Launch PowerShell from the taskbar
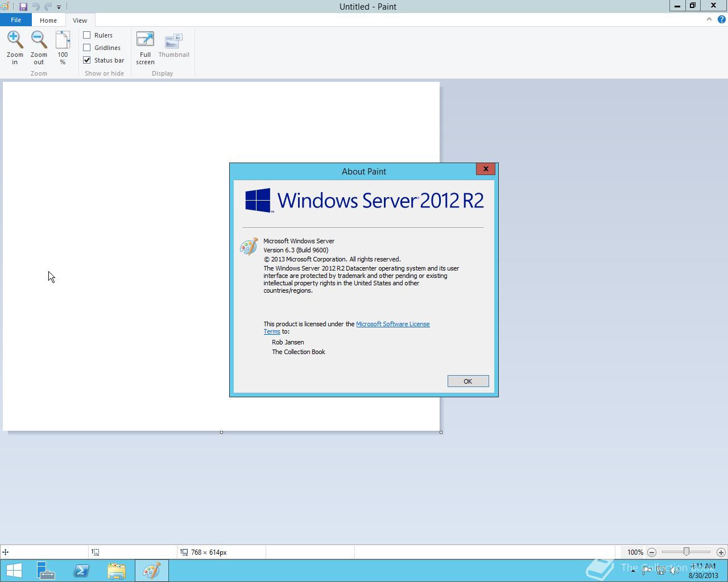Image resolution: width=728 pixels, height=582 pixels. coord(81,571)
